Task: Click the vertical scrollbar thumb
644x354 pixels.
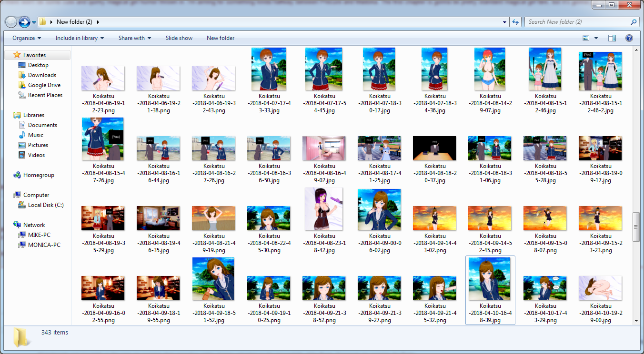Action: pyautogui.click(x=635, y=227)
